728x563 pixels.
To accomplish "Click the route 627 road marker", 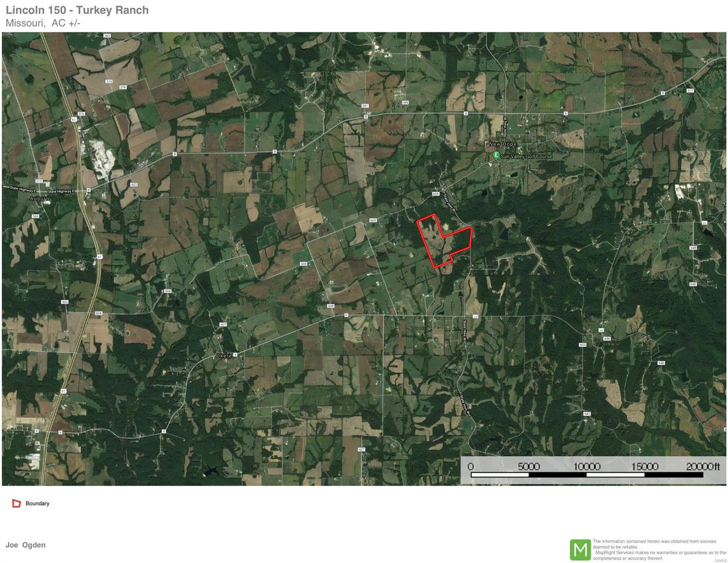I will pos(361,449).
